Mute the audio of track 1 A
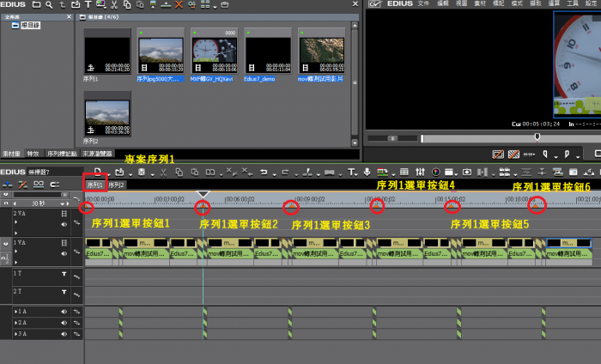The image size is (601, 364). coord(64,312)
